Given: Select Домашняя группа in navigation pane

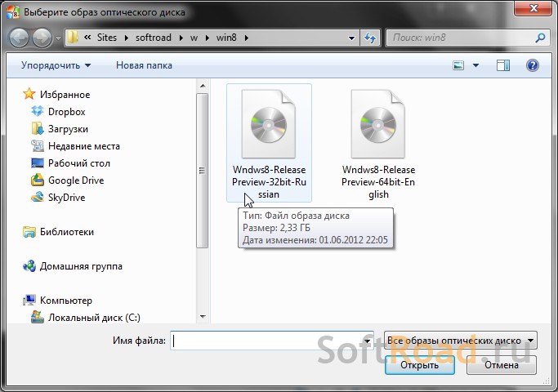Looking at the screenshot, I should 81,266.
